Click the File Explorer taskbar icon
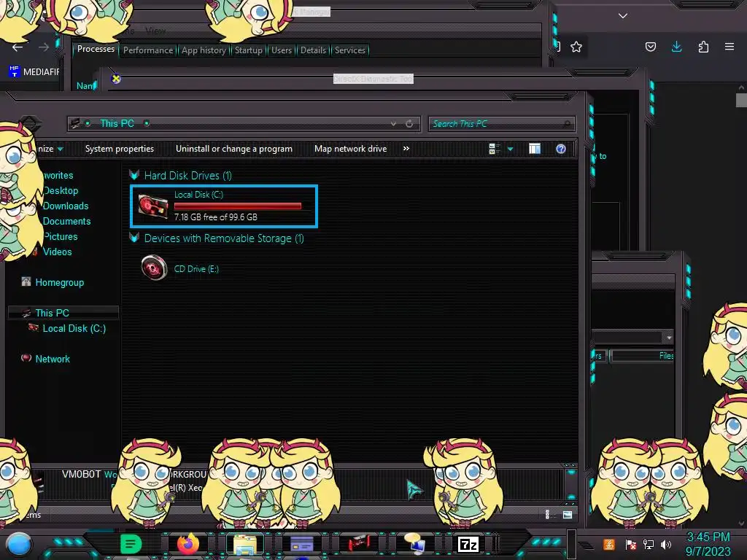The width and height of the screenshot is (747, 560). [x=245, y=544]
